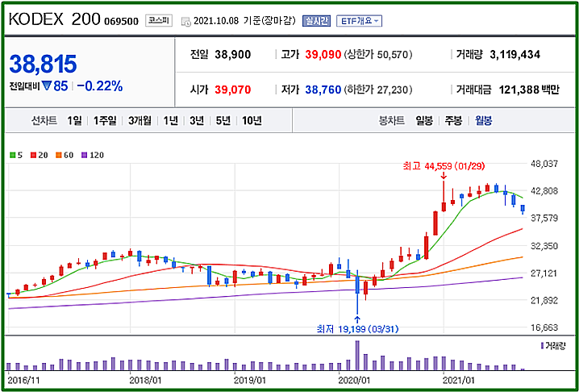
Task: Select the 10년 line chart tab
Action: click(x=252, y=120)
